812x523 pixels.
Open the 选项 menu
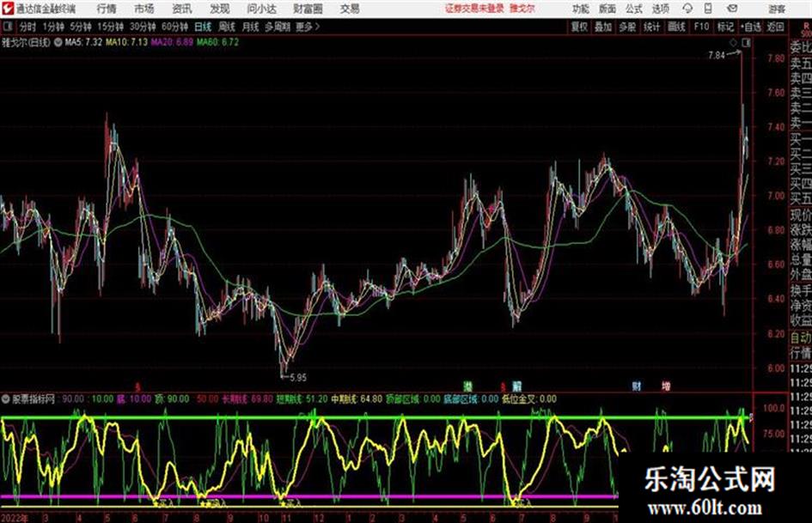point(660,9)
